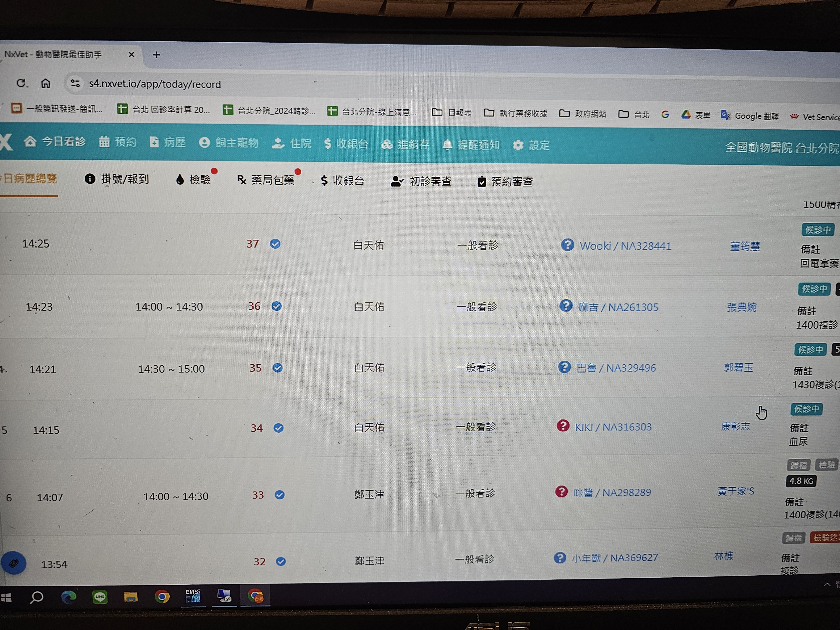Screen dimensions: 840x630
Task: Click the 候診中 status badge for number 37
Action: click(818, 230)
